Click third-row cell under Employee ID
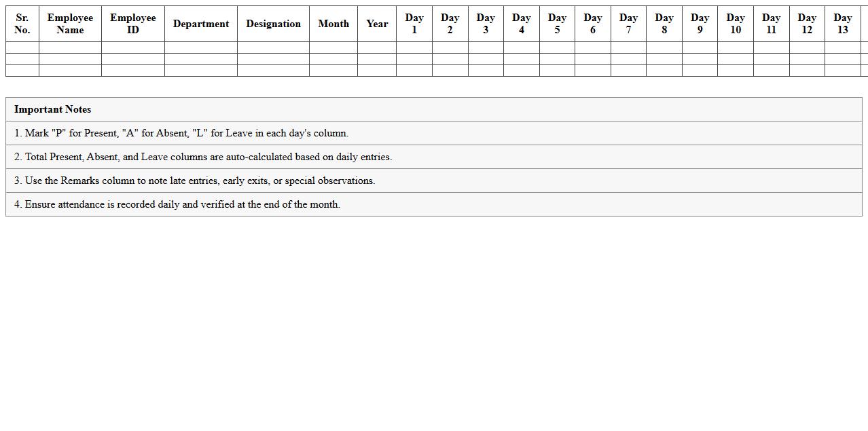868x431 pixels. (132, 71)
